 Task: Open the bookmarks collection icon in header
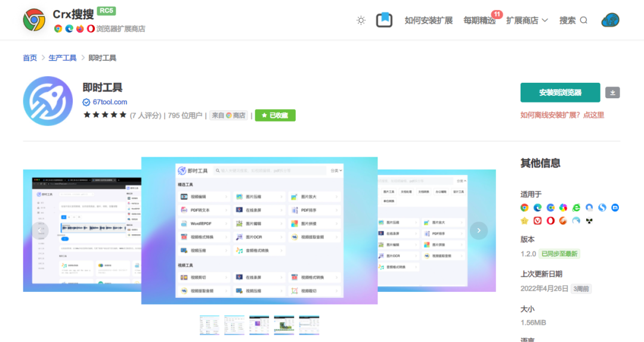tap(384, 20)
